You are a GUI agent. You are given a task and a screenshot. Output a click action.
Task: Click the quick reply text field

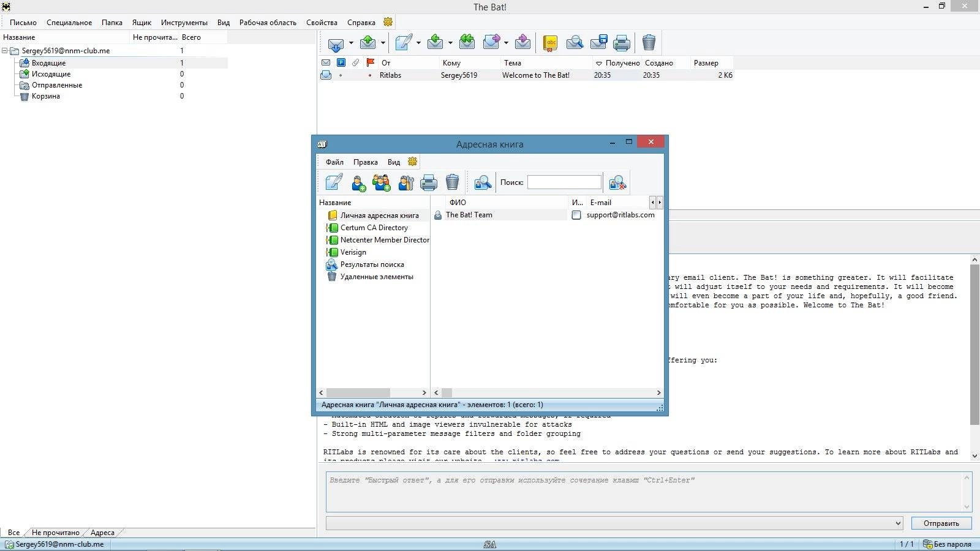[649, 492]
